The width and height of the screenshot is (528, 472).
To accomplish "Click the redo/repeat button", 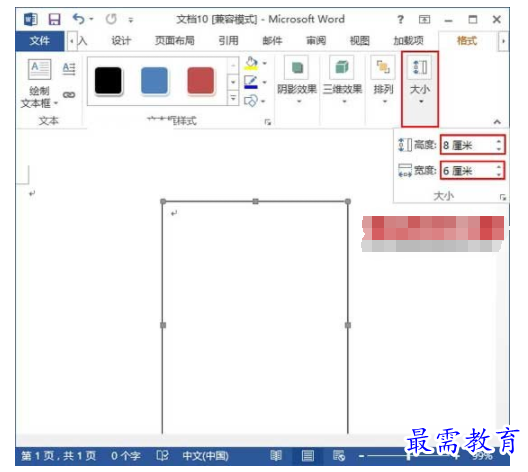I will point(111,19).
